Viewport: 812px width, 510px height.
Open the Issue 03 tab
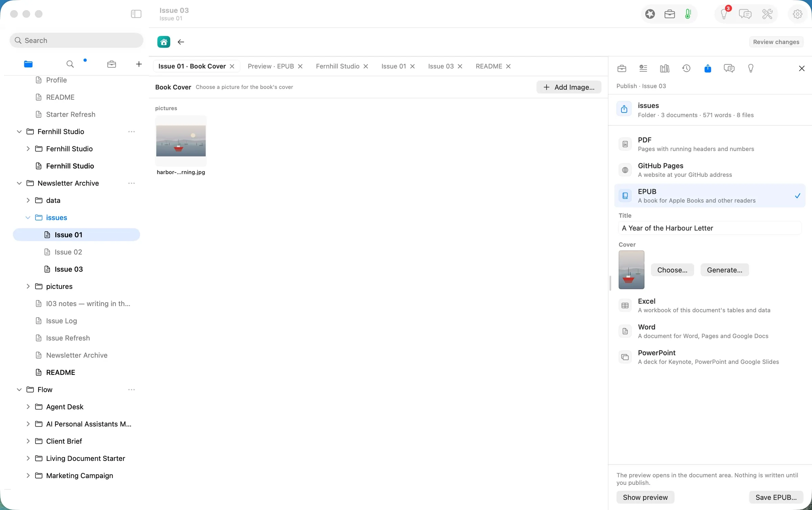tap(441, 66)
